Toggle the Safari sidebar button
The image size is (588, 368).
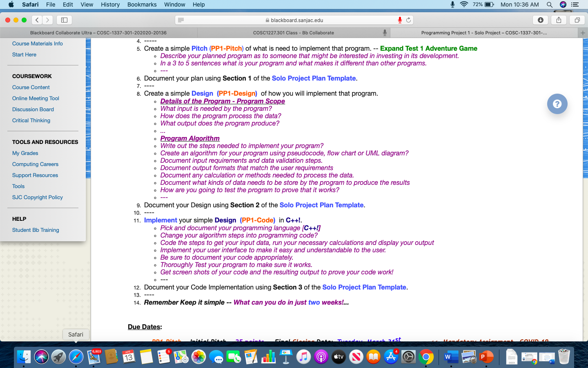tap(64, 20)
